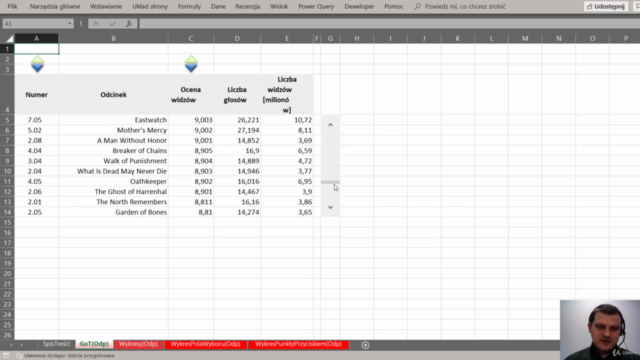Click the spin button above Ocena widzów
Image resolution: width=640 pixels, height=360 pixels.
pos(191,64)
